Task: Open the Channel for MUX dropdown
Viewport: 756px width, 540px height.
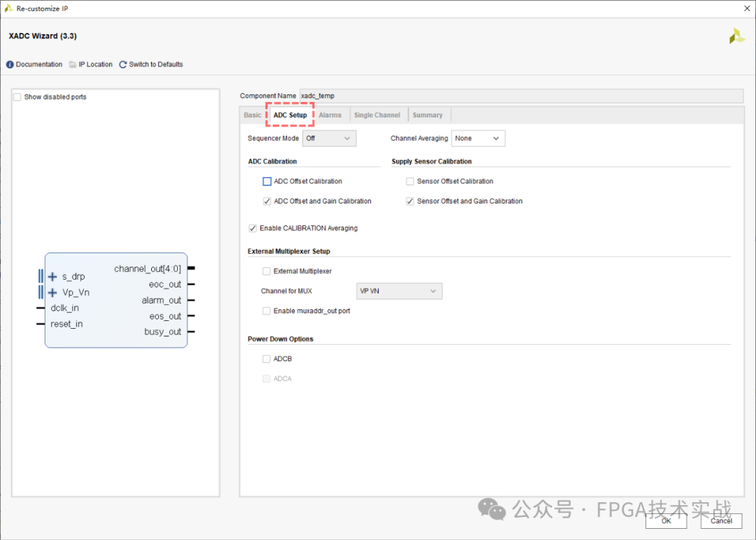Action: click(x=399, y=291)
